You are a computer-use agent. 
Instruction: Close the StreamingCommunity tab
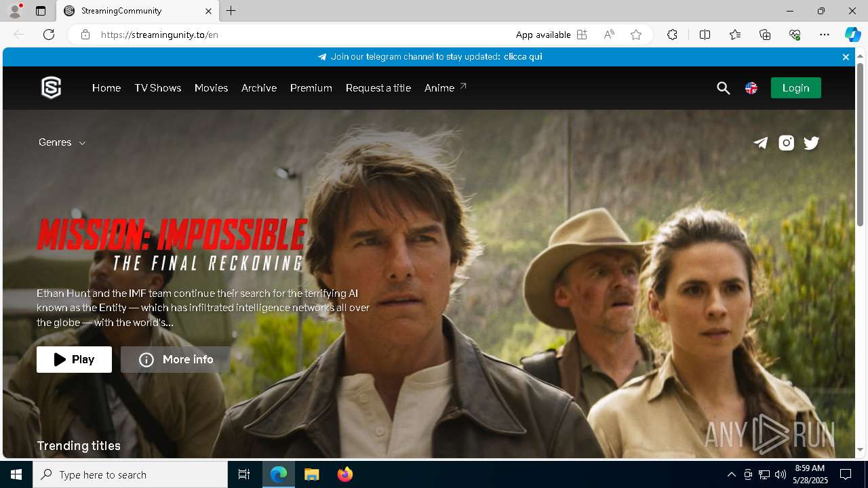tap(209, 11)
